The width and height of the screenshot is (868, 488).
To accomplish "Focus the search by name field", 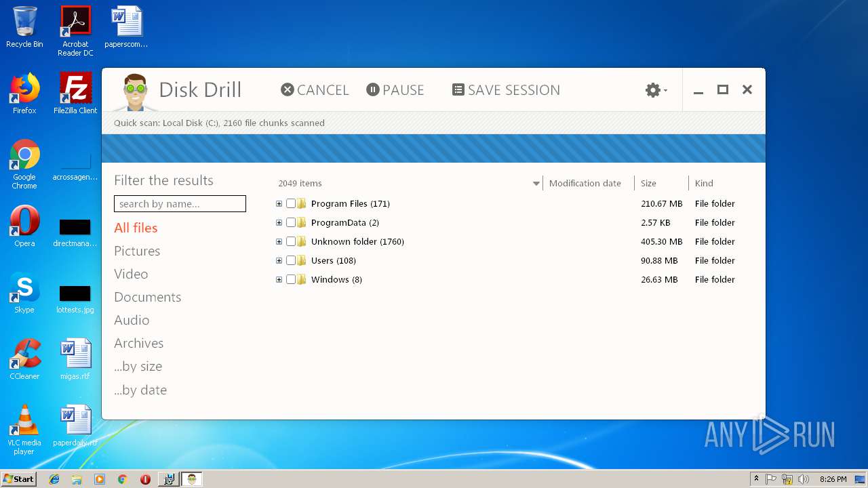I will [180, 203].
